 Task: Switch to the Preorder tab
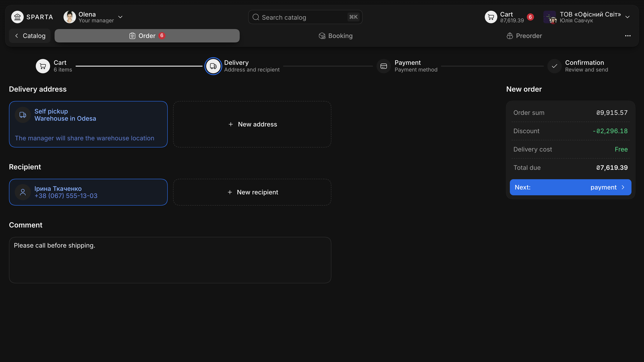coord(524,36)
